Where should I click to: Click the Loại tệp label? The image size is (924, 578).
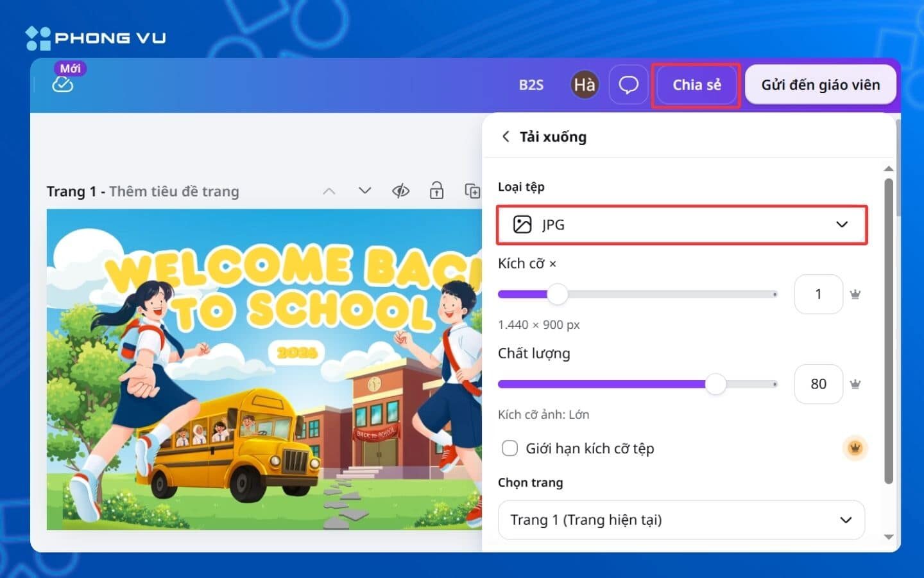tap(521, 187)
